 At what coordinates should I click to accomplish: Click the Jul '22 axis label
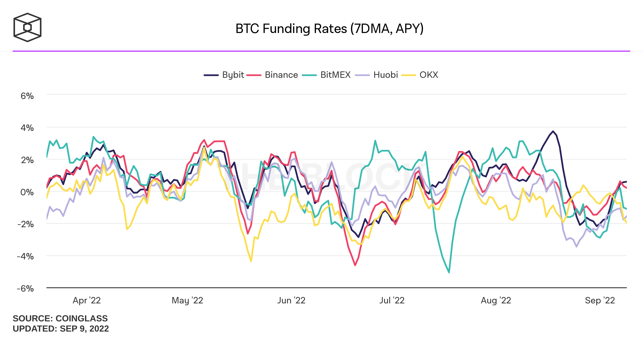[x=392, y=300]
